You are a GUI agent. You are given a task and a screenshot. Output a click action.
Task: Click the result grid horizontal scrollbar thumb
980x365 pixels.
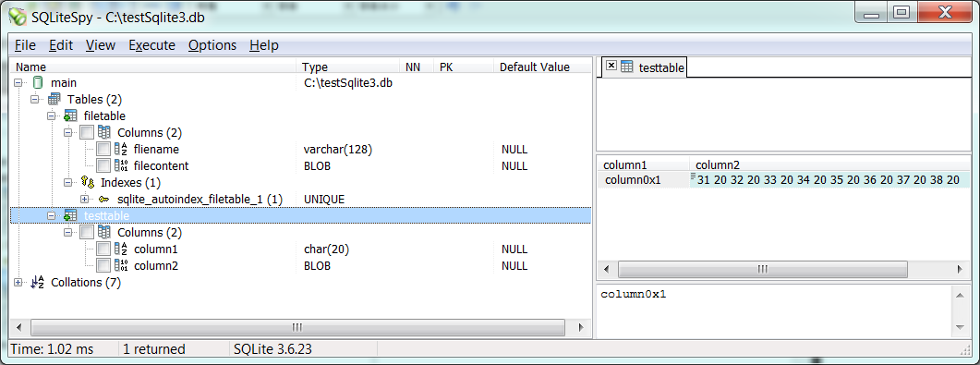(763, 270)
